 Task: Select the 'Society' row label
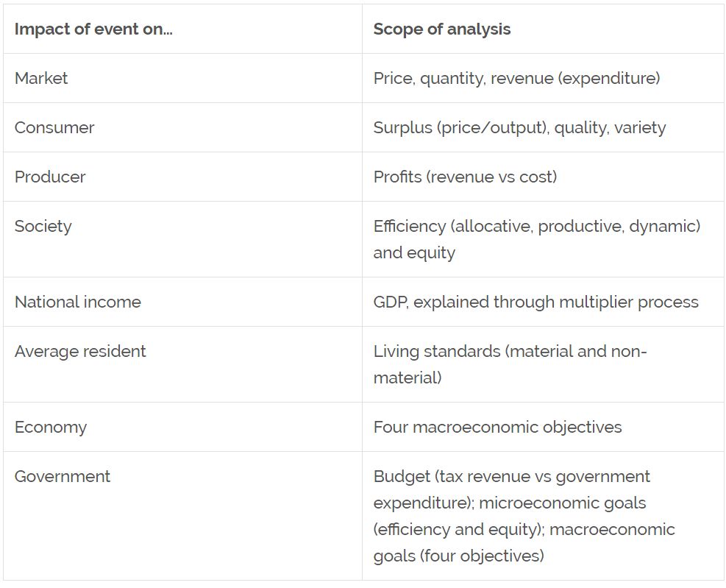43,227
